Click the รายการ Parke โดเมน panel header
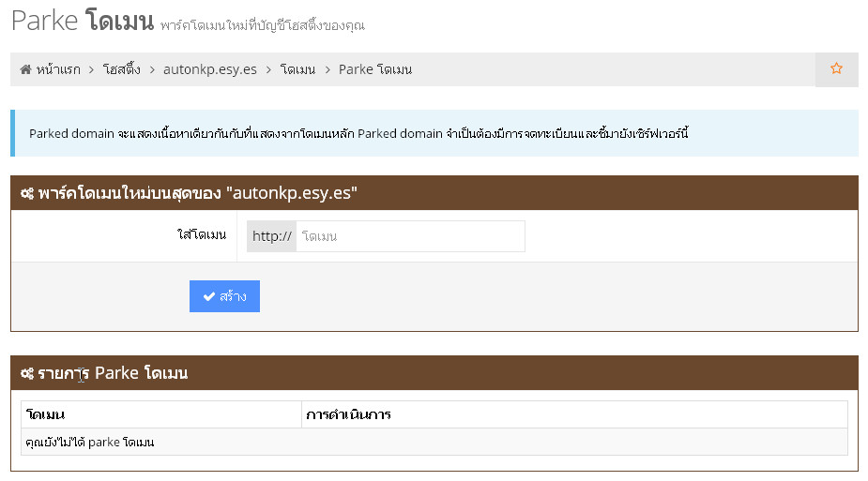The image size is (868, 481). pos(434,373)
